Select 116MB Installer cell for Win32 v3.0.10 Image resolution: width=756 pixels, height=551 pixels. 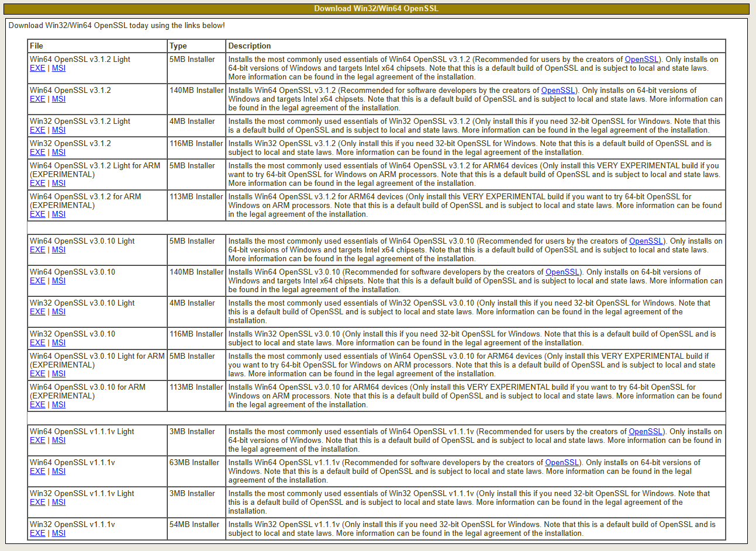(196, 338)
